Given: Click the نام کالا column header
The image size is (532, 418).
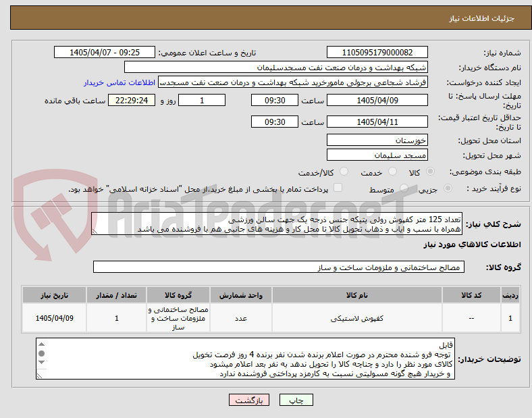Looking at the screenshot, I should (x=357, y=295).
